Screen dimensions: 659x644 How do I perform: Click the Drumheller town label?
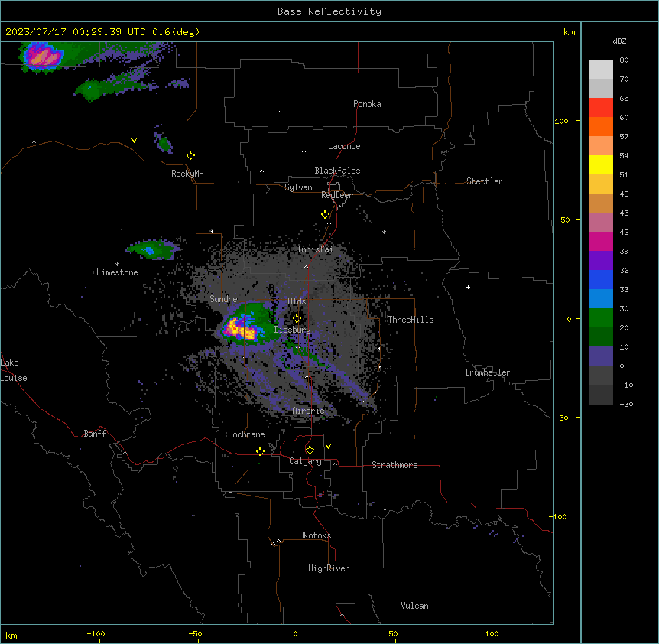(x=488, y=372)
